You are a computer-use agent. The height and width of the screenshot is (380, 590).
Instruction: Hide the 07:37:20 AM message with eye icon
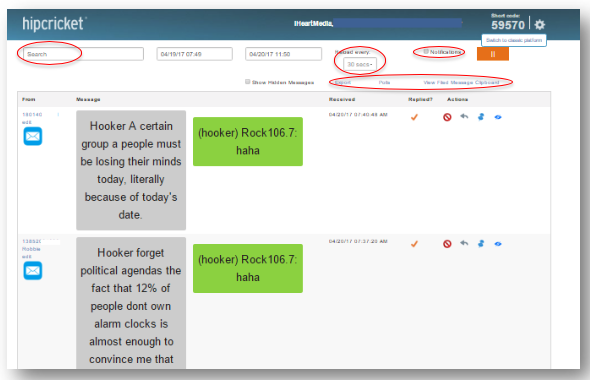(498, 244)
